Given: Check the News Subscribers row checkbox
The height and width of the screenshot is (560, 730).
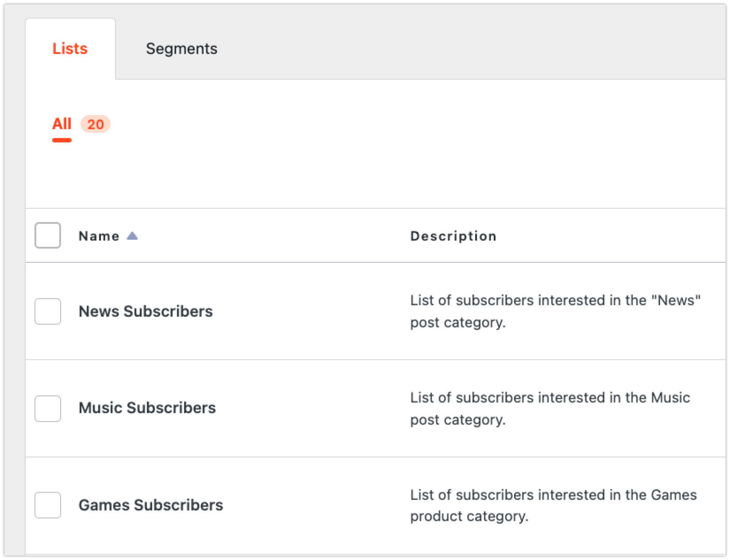Looking at the screenshot, I should (48, 311).
